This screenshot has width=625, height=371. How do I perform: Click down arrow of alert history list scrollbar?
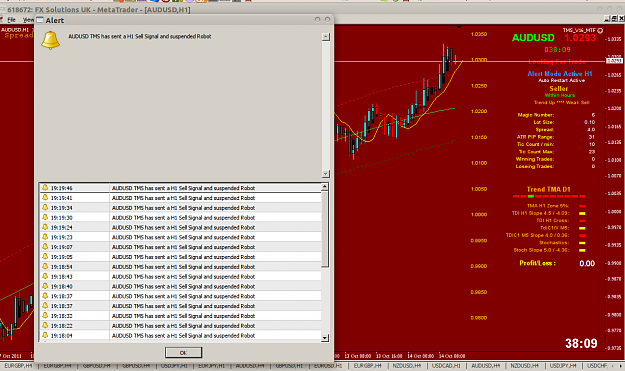pyautogui.click(x=325, y=338)
